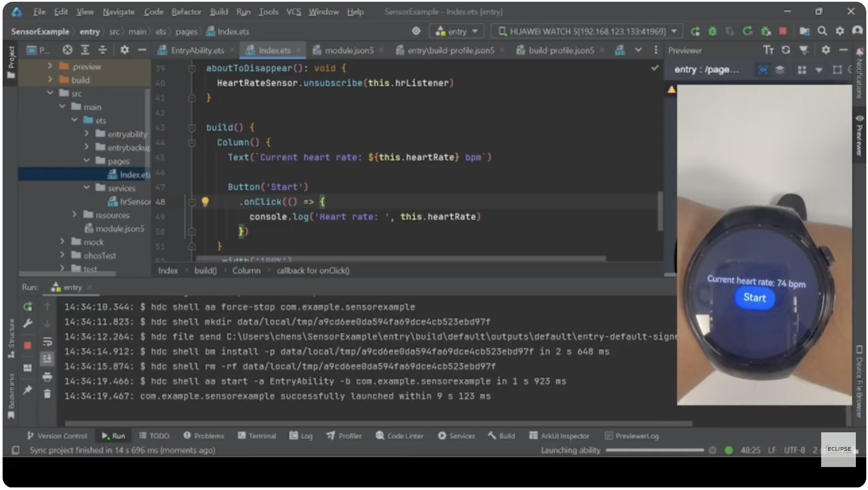Select module.json5 in the project tree

pos(120,229)
